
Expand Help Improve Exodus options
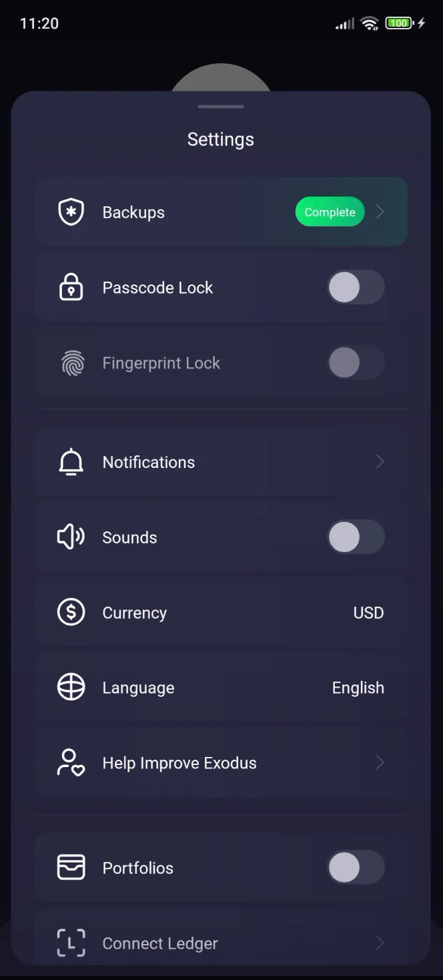(380, 762)
